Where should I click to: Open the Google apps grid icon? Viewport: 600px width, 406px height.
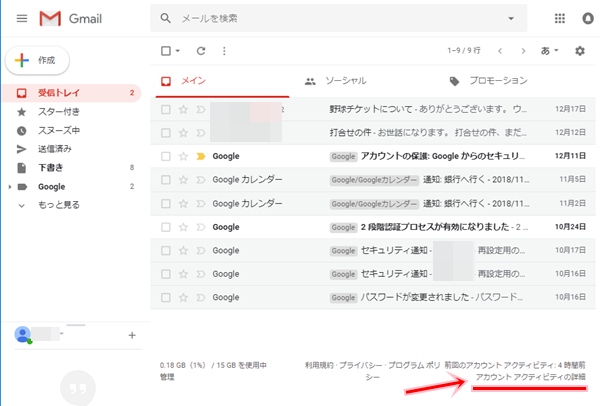559,18
